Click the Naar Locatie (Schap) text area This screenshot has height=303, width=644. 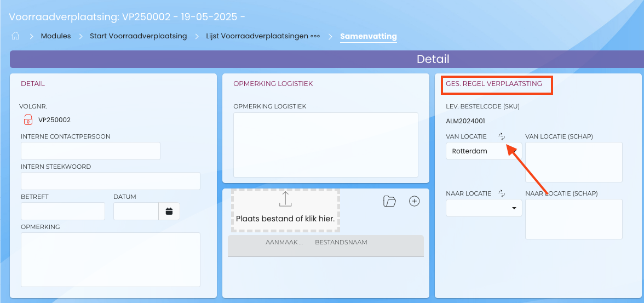(574, 219)
